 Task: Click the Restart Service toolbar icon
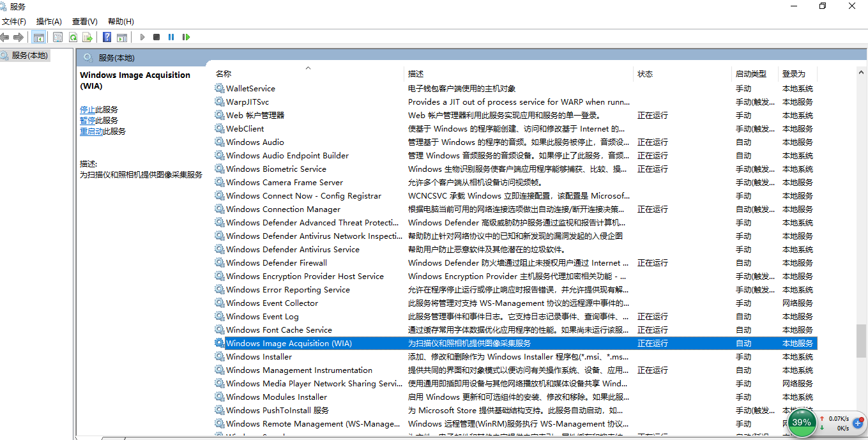(186, 37)
